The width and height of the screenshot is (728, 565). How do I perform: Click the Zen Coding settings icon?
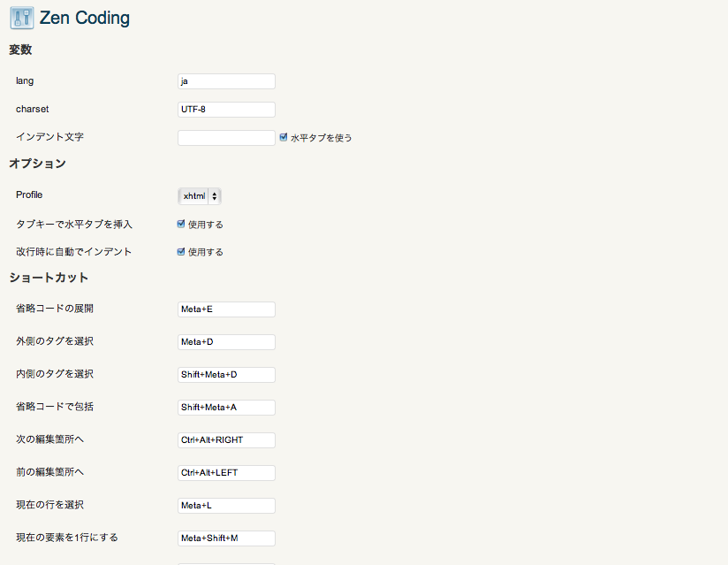tap(22, 18)
